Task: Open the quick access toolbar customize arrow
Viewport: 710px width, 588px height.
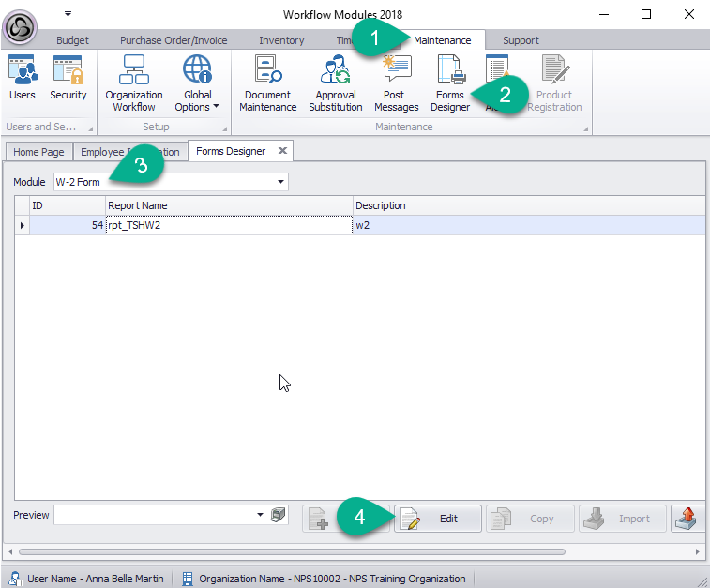Action: coord(68,14)
